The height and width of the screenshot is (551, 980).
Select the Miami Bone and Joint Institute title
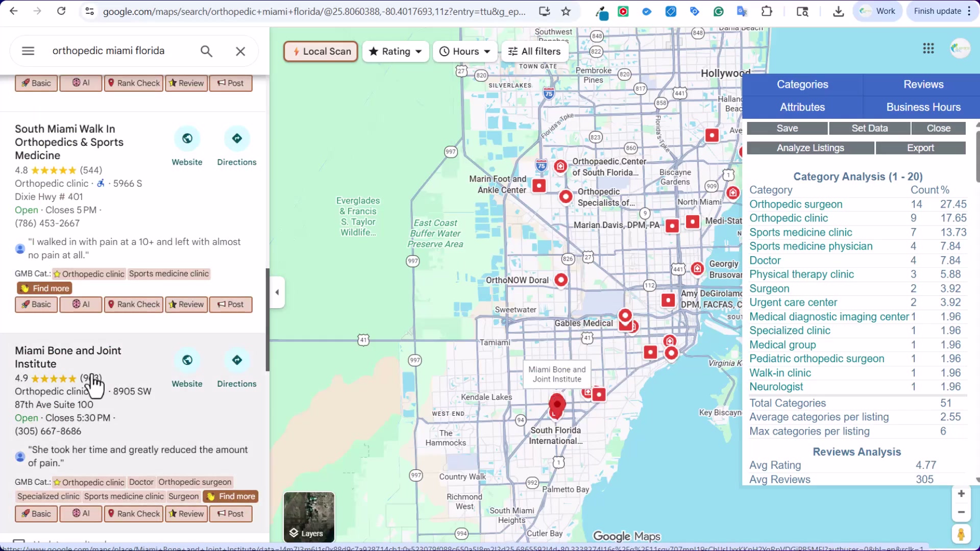pyautogui.click(x=68, y=357)
